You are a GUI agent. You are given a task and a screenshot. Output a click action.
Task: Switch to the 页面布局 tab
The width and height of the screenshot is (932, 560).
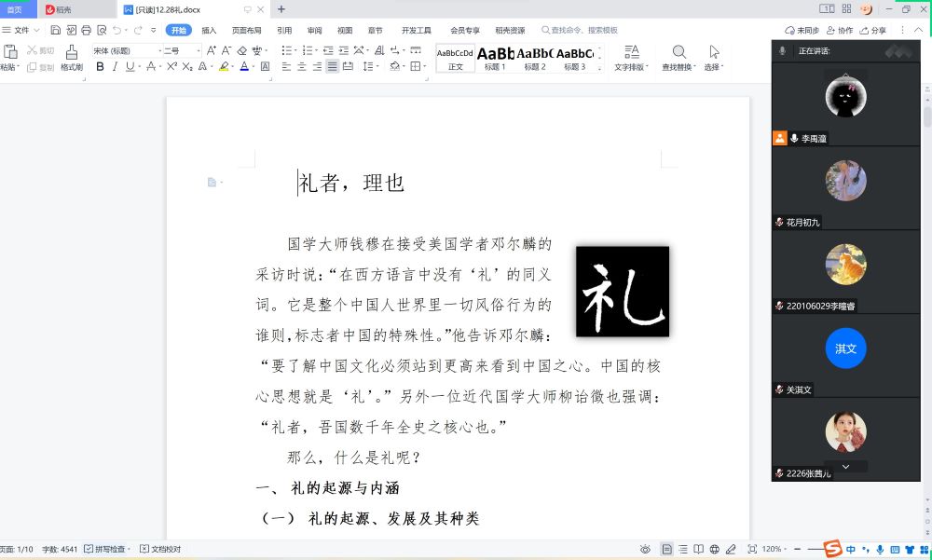[246, 31]
